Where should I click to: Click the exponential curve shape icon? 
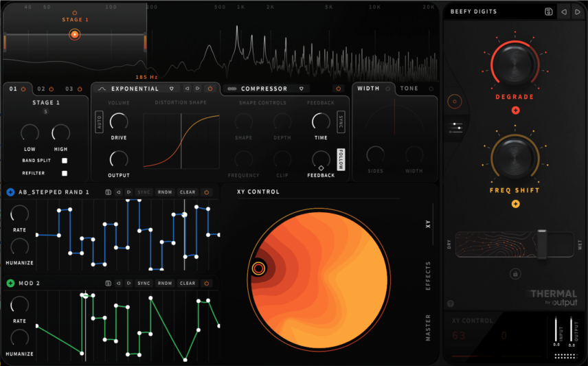tap(102, 89)
